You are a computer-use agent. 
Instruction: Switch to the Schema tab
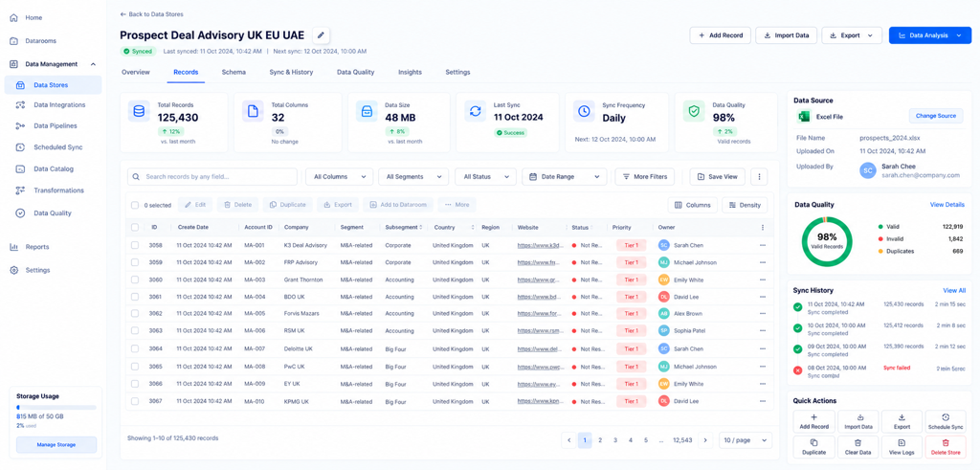click(234, 73)
